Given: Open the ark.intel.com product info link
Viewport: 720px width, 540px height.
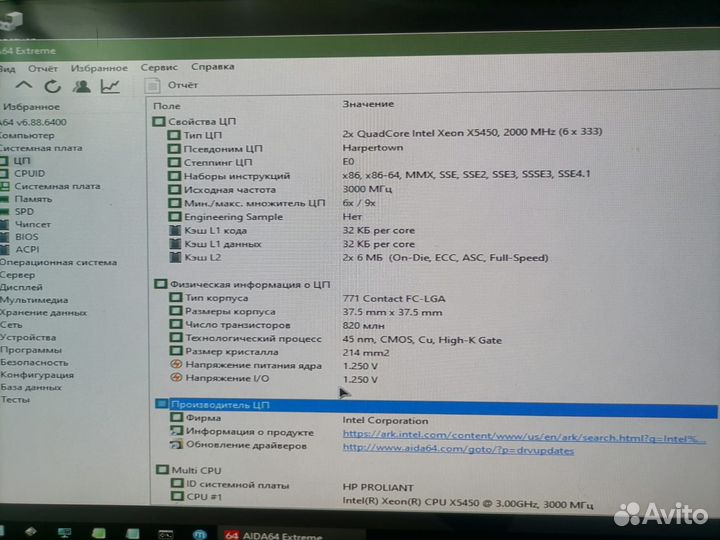Looking at the screenshot, I should (524, 437).
